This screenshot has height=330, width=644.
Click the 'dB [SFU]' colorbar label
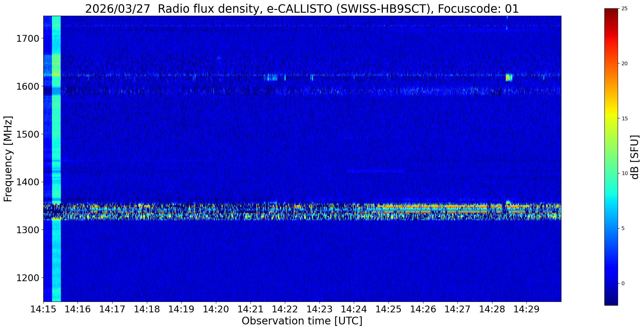click(635, 157)
